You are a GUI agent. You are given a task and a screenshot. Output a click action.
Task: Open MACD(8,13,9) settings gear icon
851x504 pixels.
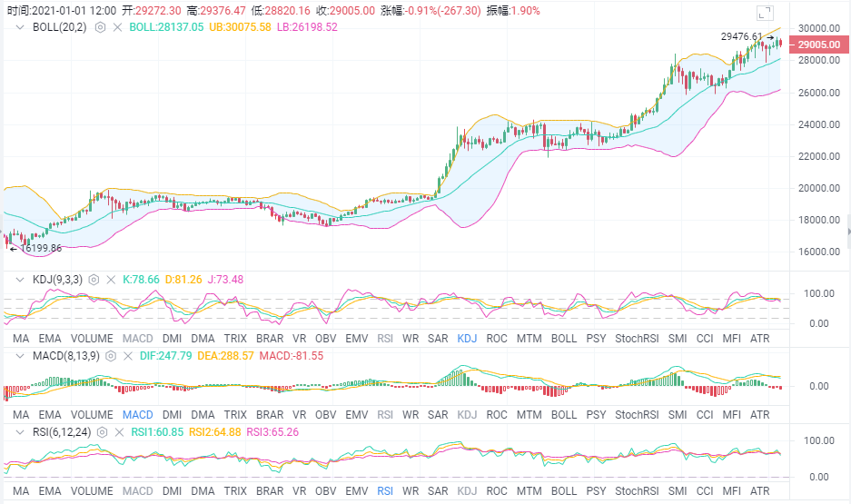coord(111,357)
